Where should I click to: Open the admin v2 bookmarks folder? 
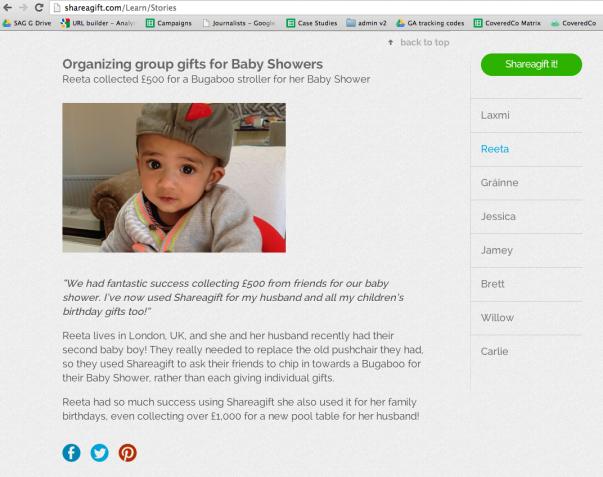click(366, 23)
